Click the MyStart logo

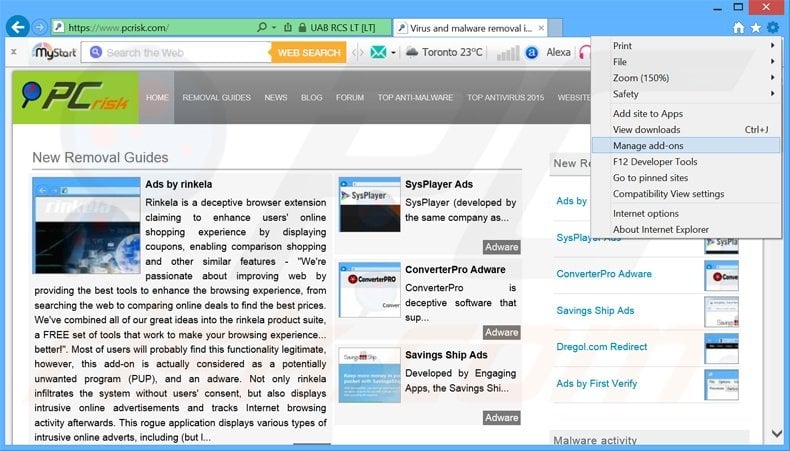[x=54, y=52]
